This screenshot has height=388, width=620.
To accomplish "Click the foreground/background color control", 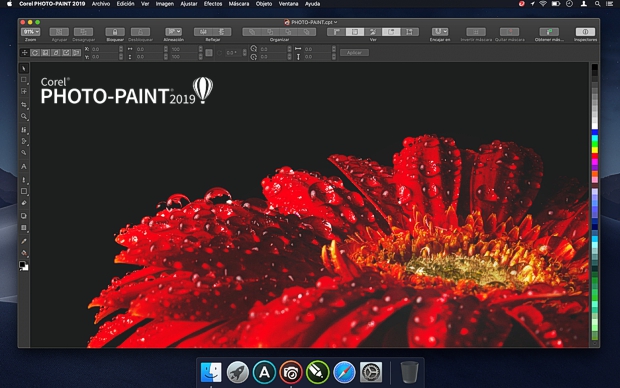I will pos(24,266).
